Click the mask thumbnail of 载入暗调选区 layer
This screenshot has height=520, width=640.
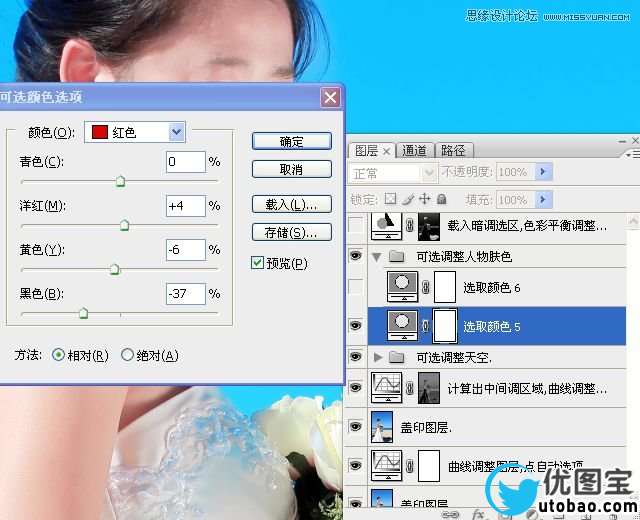tap(429, 226)
